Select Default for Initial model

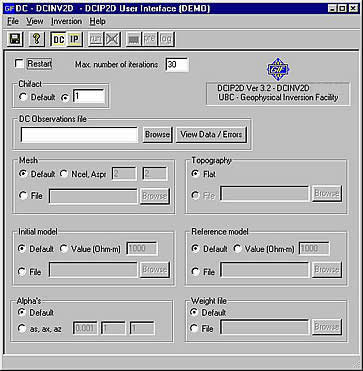click(x=22, y=249)
